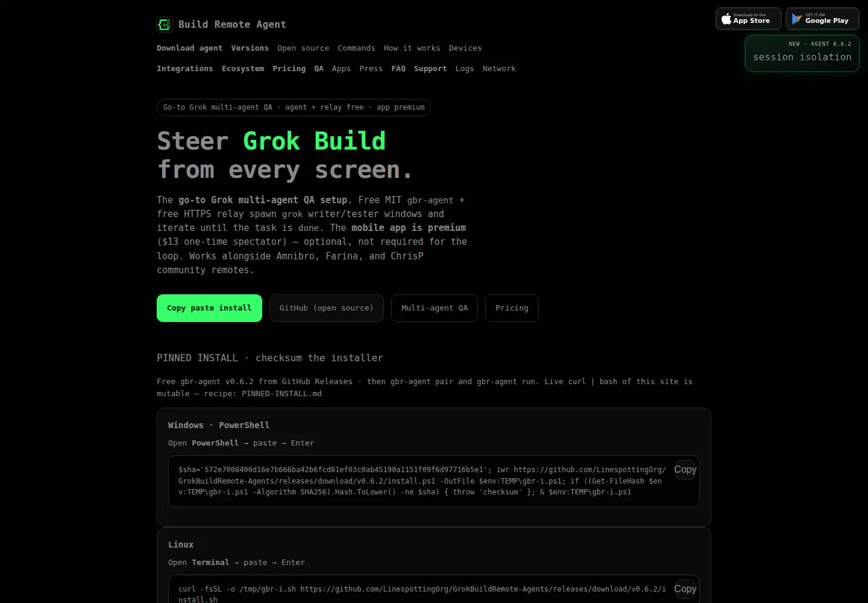Open the Google Play download badge
Screen dimensions: 868x603
(822, 19)
